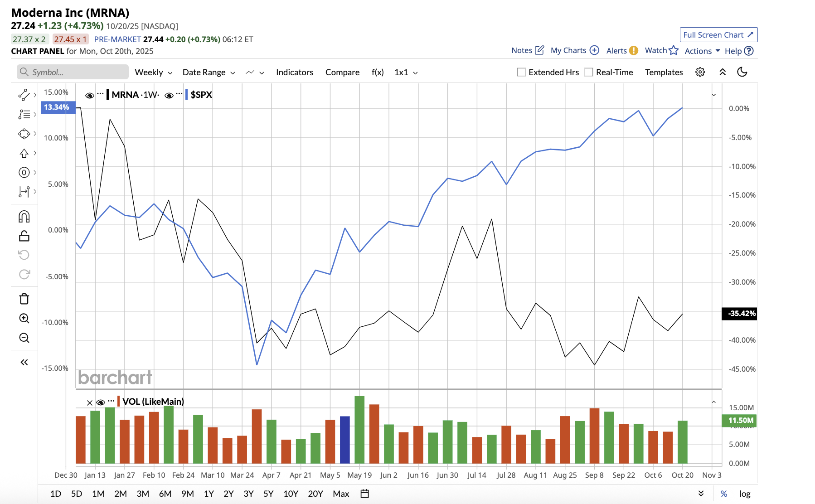Toggle the drawings lock
815x504 pixels.
pos(24,236)
